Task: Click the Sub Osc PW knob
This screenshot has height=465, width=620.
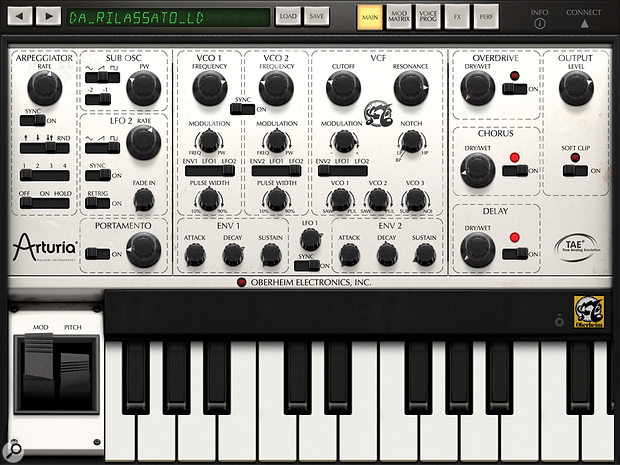Action: [144, 88]
